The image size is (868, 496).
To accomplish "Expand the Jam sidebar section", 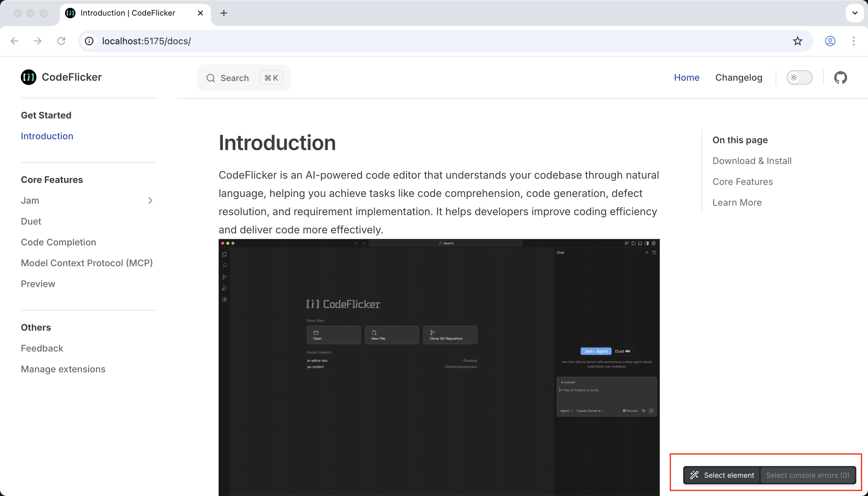I will click(x=150, y=201).
